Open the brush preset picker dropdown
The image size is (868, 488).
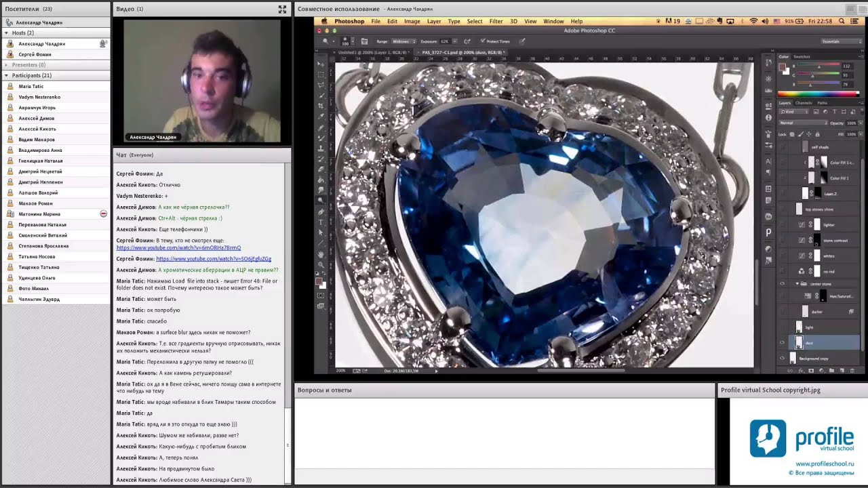(x=353, y=41)
